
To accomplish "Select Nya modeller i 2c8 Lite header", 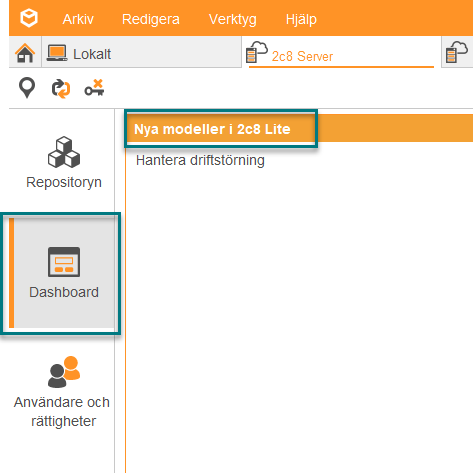I will pos(212,129).
